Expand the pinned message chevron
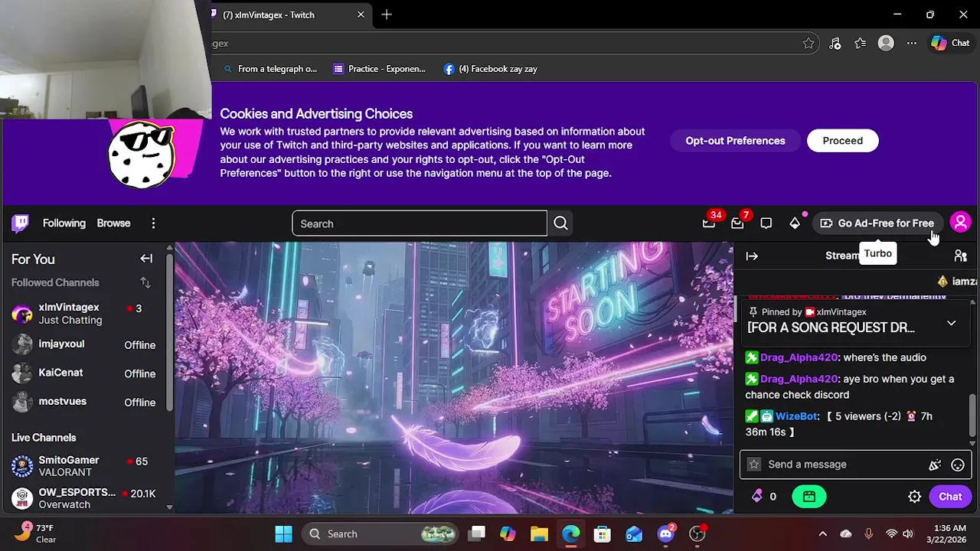 [951, 323]
